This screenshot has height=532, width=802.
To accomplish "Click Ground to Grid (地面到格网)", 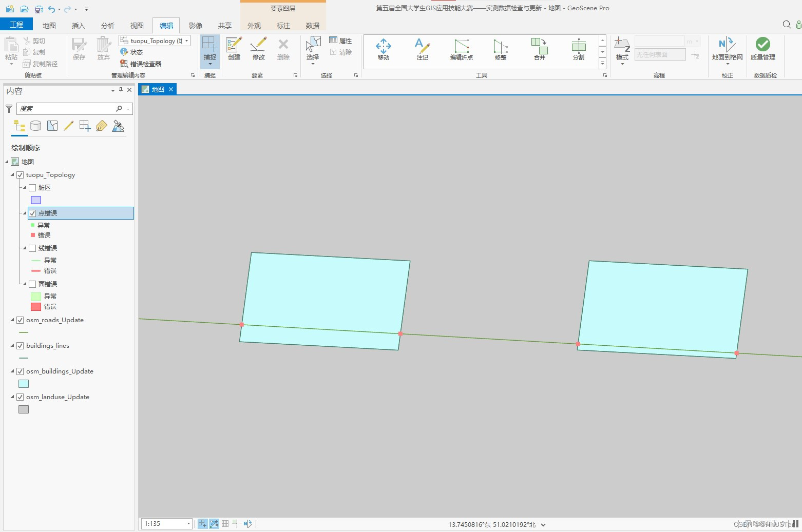I will [727, 50].
